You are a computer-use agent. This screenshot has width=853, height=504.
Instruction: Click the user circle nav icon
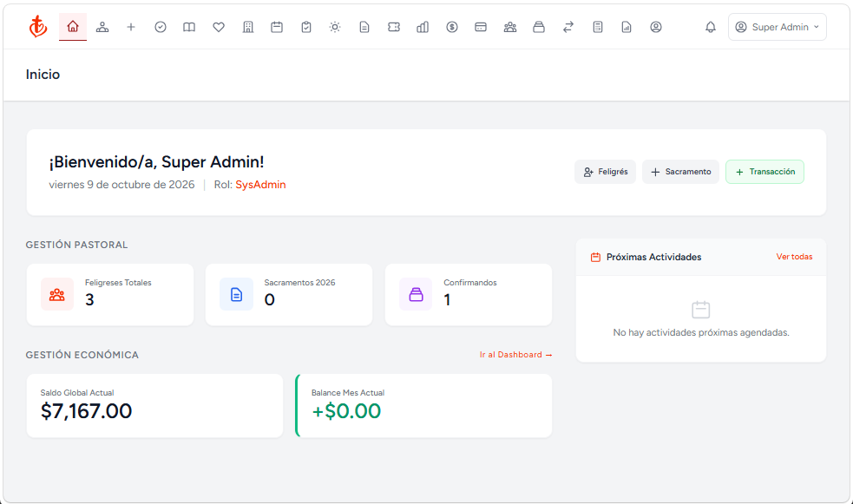[x=656, y=27]
